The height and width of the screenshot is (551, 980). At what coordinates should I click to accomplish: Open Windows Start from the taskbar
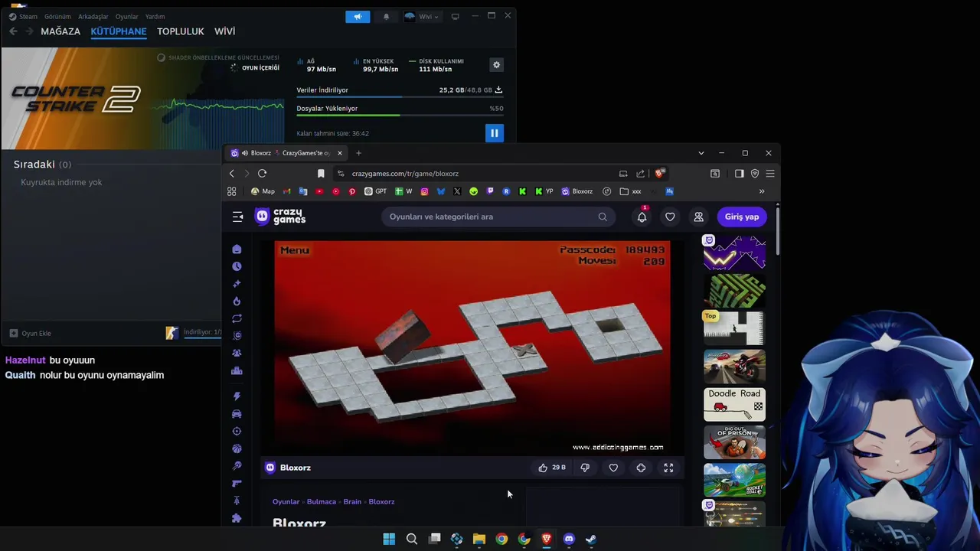tap(389, 539)
